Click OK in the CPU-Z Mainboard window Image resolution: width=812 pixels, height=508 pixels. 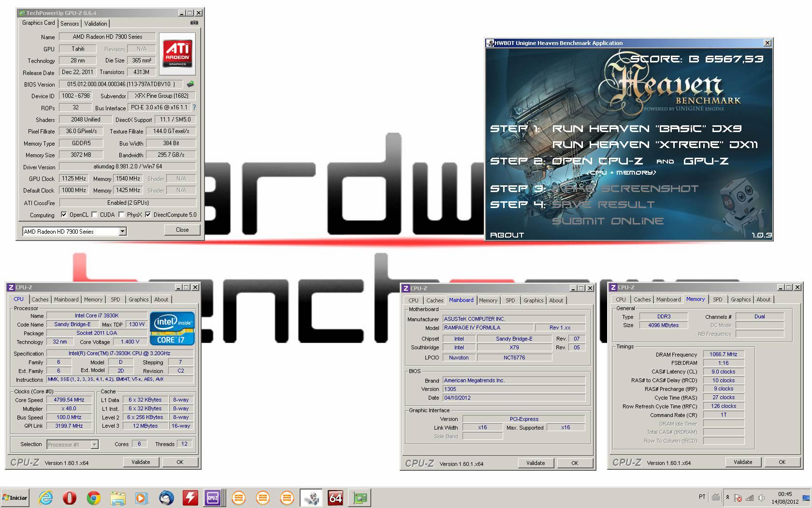(x=575, y=463)
